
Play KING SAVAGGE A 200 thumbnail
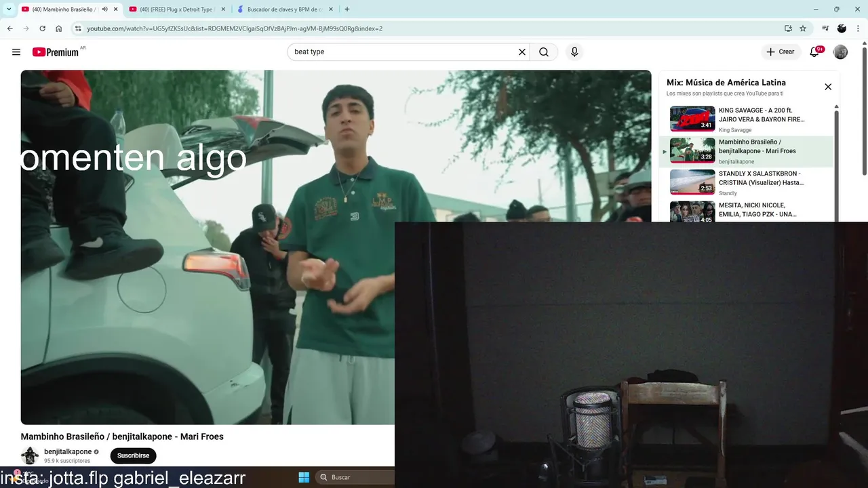click(x=692, y=119)
